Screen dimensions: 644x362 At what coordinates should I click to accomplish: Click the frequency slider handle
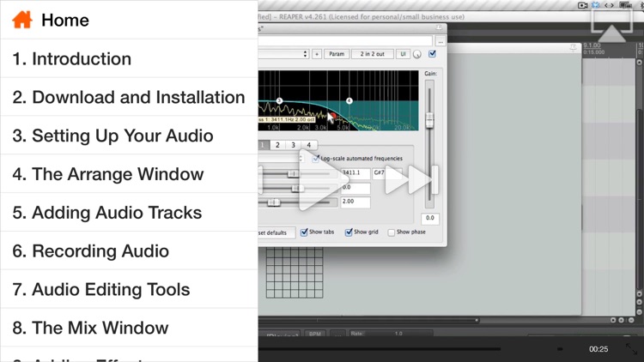(x=293, y=173)
